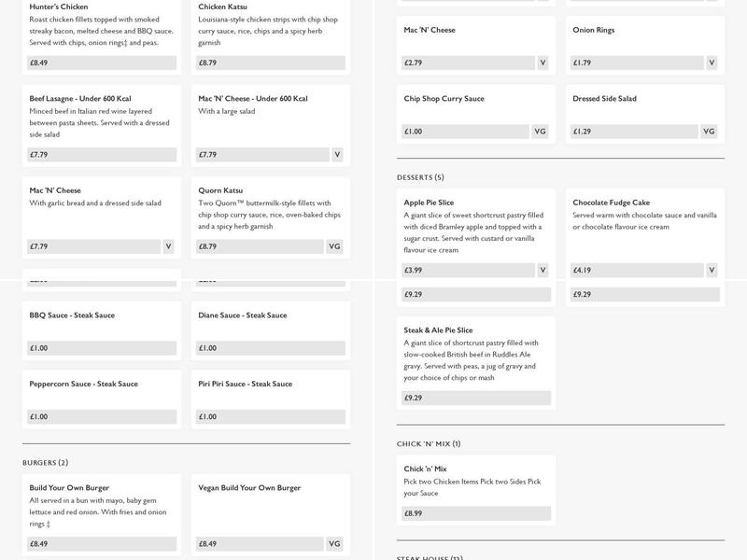Viewport: 747px width, 560px height.
Task: Click the V badge on Apple Pie Slice
Action: pyautogui.click(x=543, y=270)
